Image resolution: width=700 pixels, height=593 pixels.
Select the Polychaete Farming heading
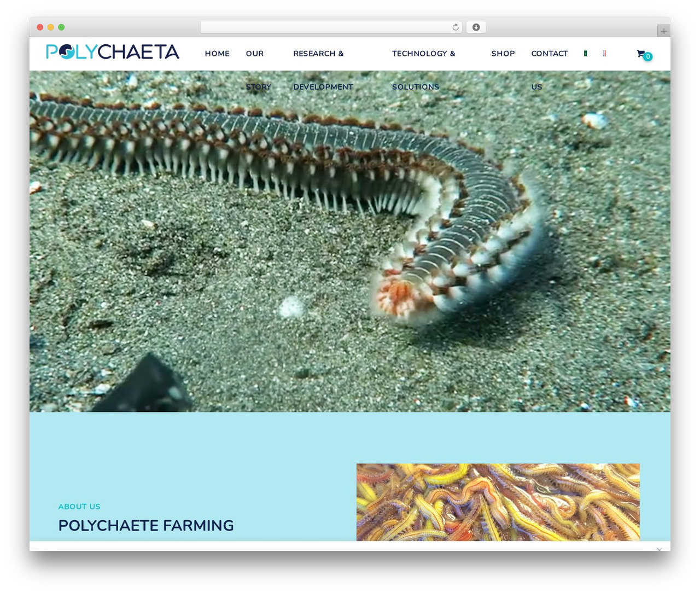146,525
